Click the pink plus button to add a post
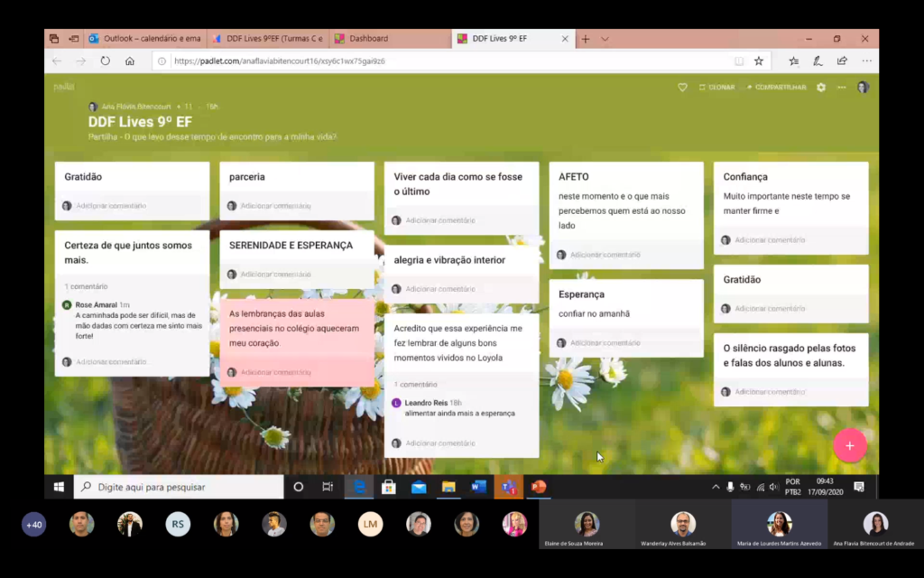 [x=849, y=445]
